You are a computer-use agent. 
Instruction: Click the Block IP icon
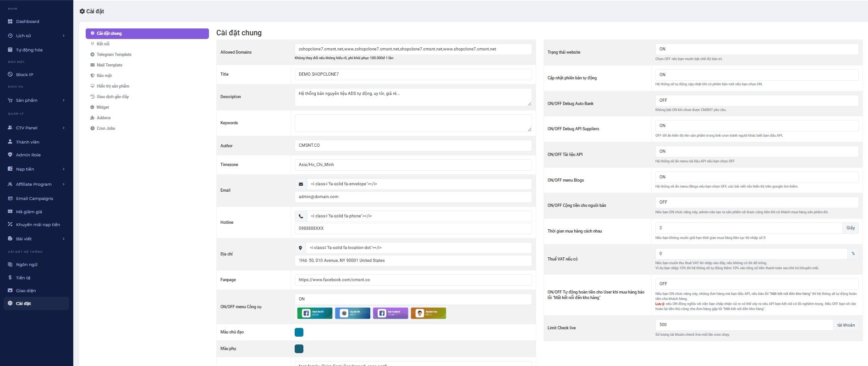(x=10, y=74)
